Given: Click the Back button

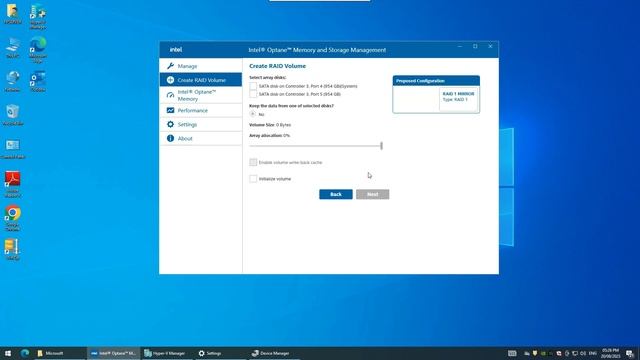Looking at the screenshot, I should pyautogui.click(x=336, y=194).
